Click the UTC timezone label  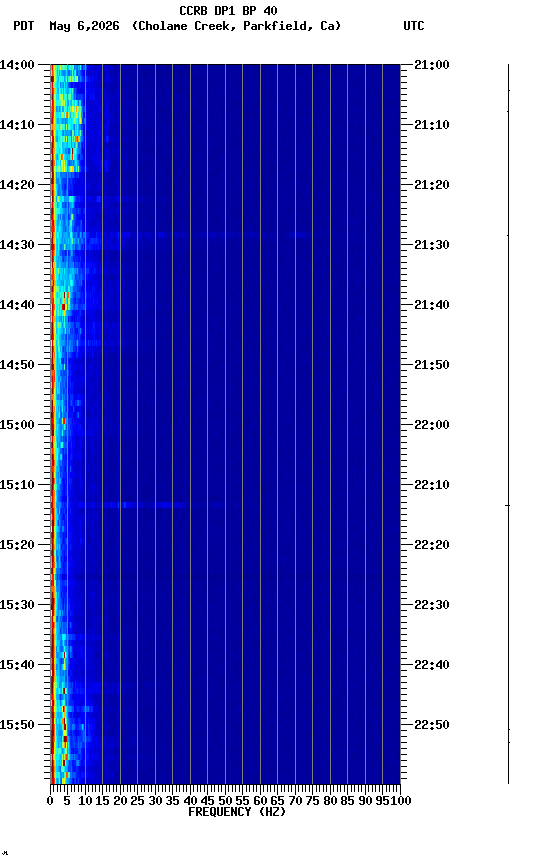tap(414, 26)
